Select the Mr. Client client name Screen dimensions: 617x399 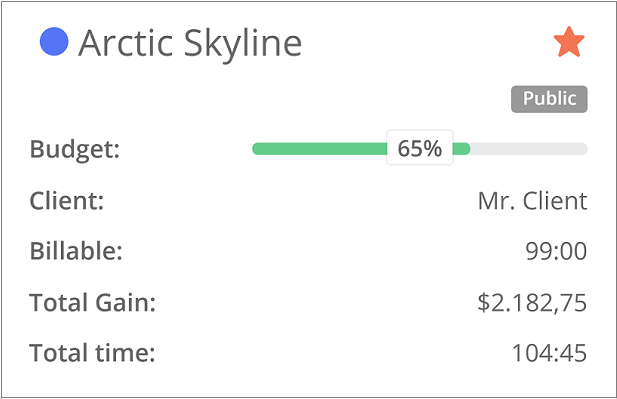tap(532, 201)
